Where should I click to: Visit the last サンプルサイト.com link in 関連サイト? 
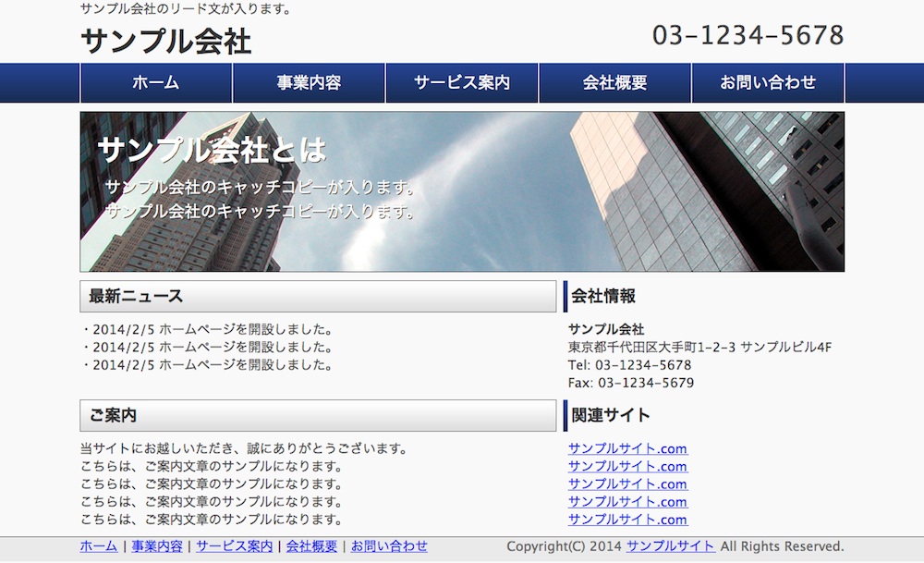coord(627,520)
